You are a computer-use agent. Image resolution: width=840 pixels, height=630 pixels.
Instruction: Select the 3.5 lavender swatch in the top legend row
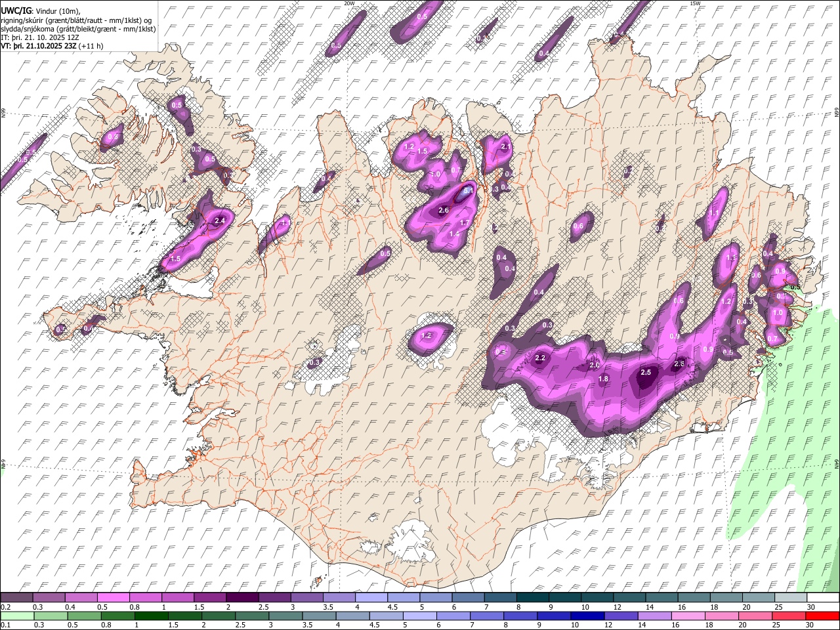click(x=339, y=598)
